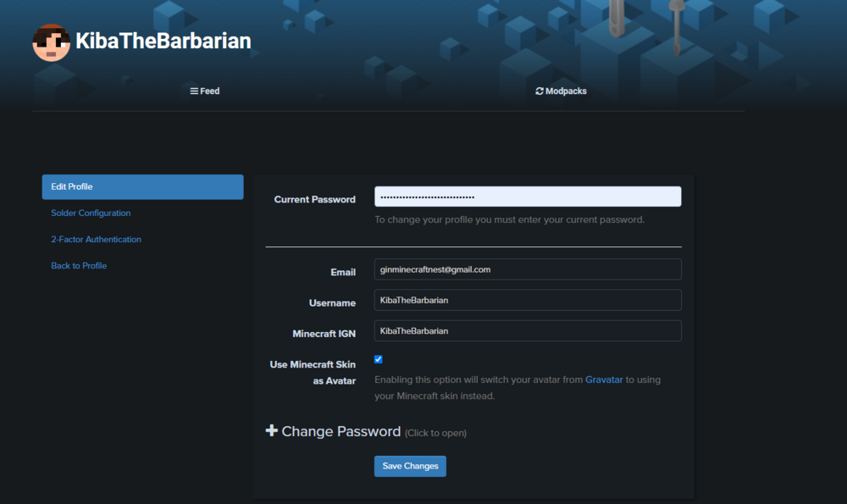Viewport: 847px width, 504px height.
Task: Click the '(Click to open)' hint text
Action: [x=435, y=433]
